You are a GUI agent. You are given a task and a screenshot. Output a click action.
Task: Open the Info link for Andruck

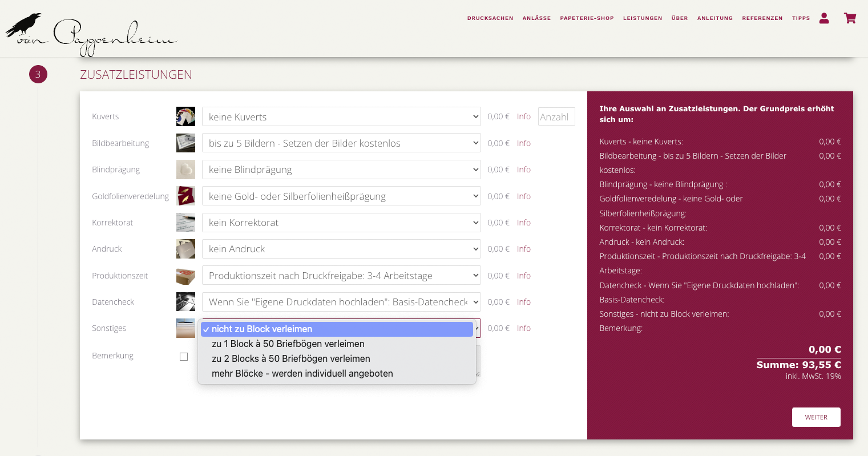point(523,249)
